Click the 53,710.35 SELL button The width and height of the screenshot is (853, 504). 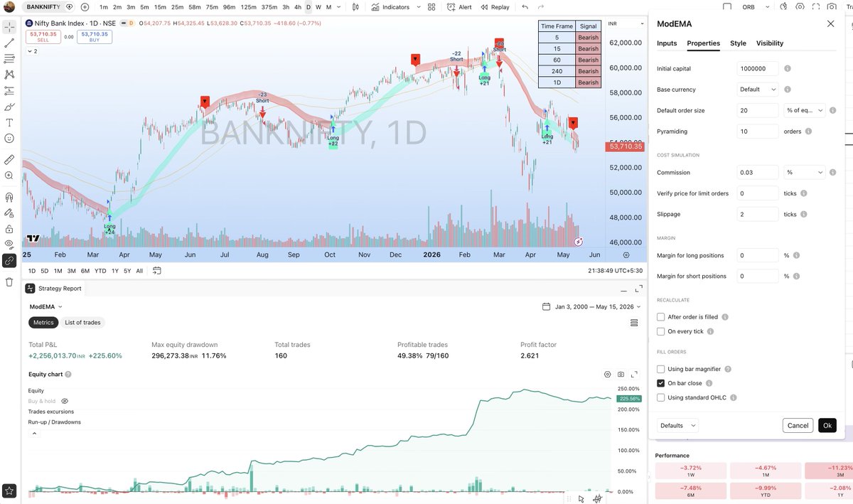[x=43, y=36]
